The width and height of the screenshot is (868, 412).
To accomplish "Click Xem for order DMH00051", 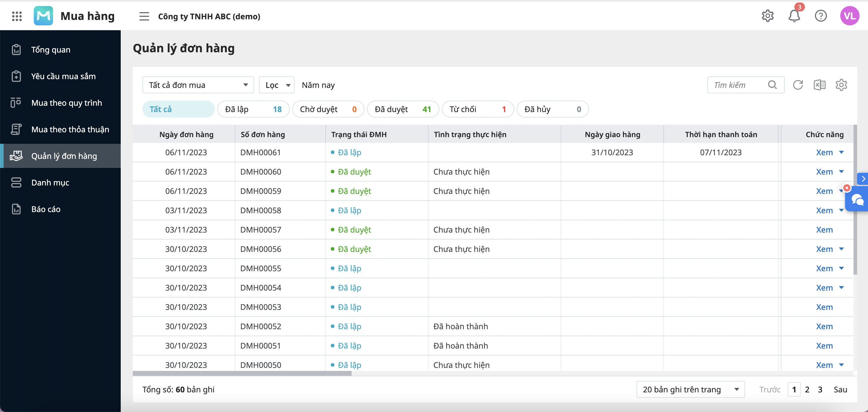I will (824, 346).
